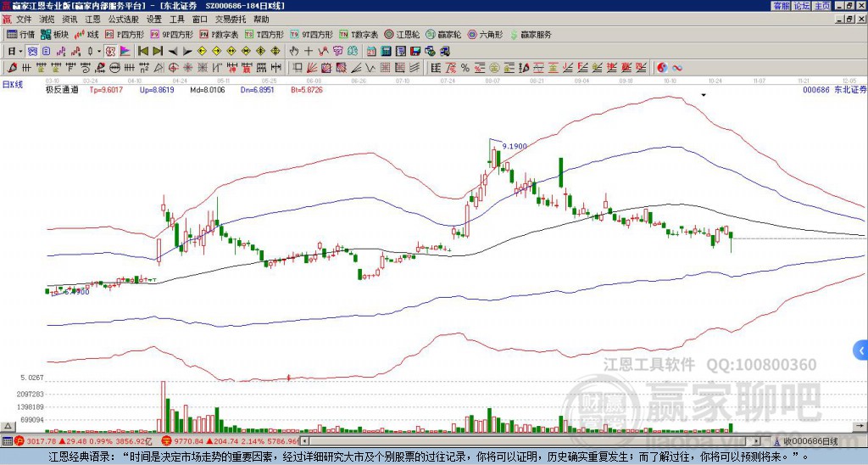Open the calculator icon

[386, 52]
